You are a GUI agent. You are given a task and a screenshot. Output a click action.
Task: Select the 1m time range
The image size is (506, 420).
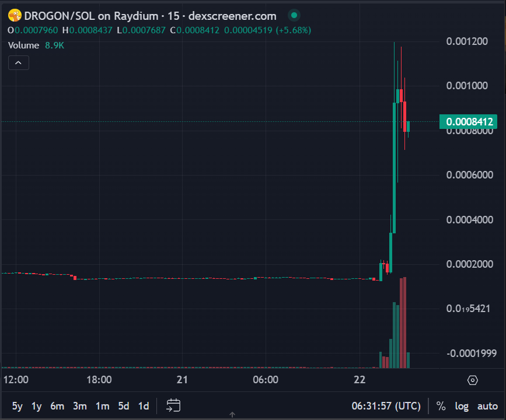click(x=102, y=406)
